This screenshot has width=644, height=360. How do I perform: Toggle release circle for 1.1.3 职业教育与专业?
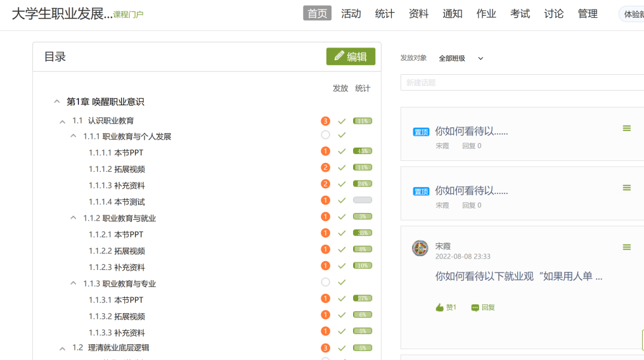tap(325, 282)
